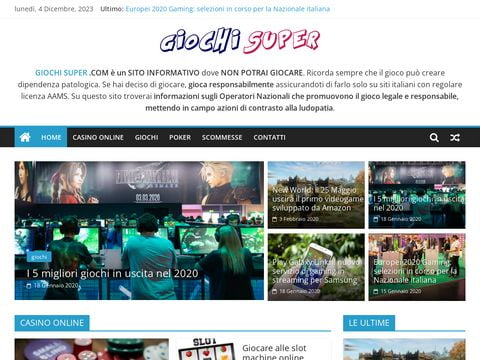This screenshot has height=360, width=480.
Task: Click the GIOCHI SUPER link in description
Action: (x=61, y=73)
